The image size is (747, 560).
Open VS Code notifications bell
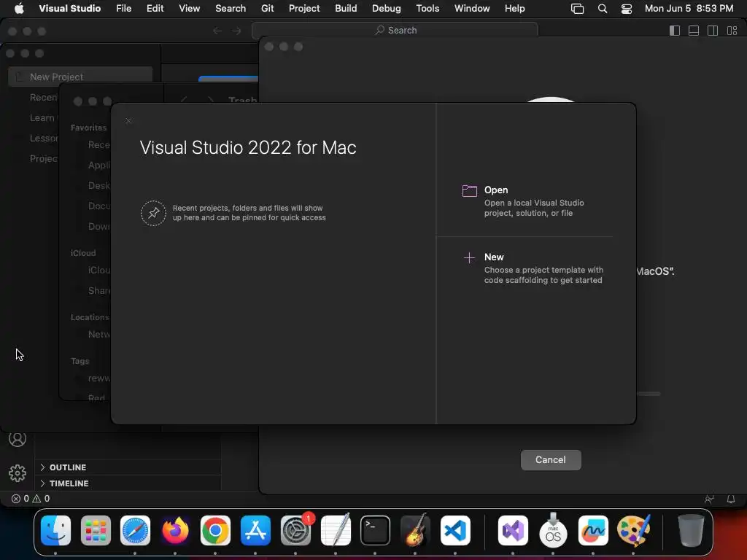[731, 499]
